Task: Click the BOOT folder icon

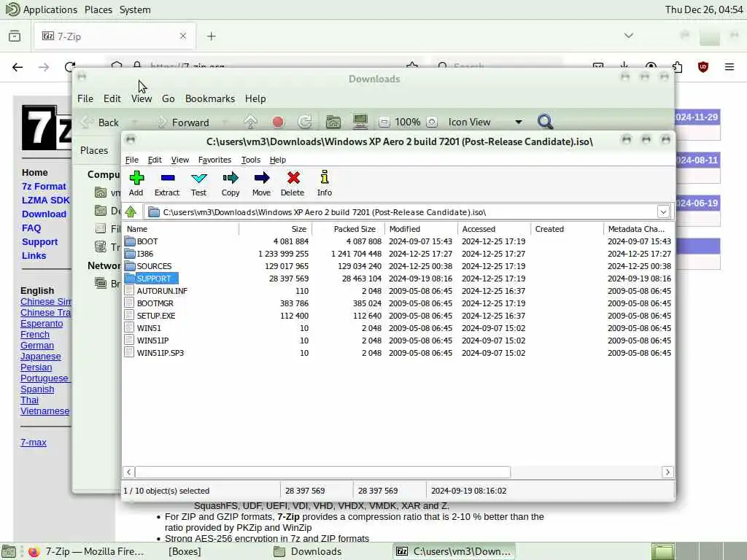Action: point(130,241)
